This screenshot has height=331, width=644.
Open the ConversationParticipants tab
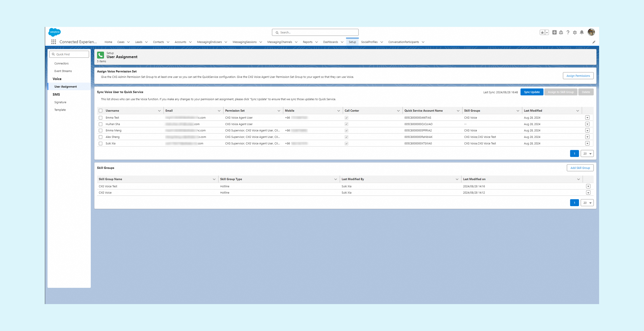coord(403,42)
